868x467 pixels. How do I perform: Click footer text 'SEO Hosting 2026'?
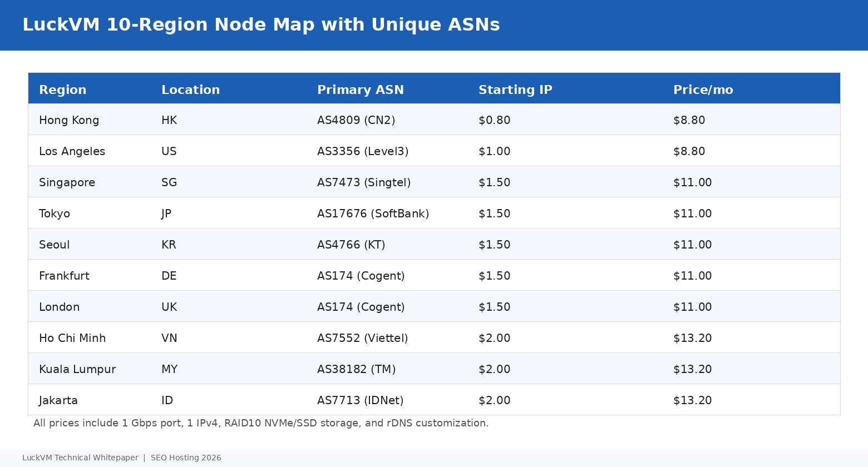pos(186,458)
